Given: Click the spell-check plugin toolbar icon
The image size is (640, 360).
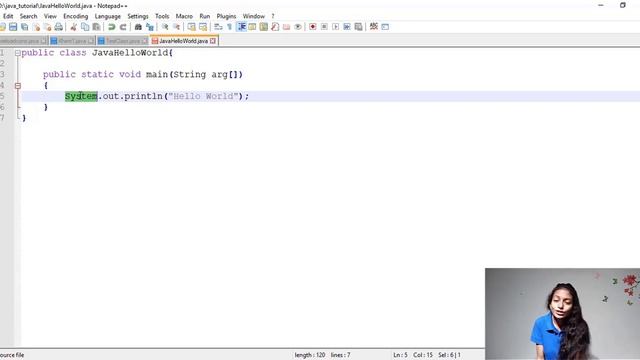Looking at the screenshot, I should pos(373,27).
